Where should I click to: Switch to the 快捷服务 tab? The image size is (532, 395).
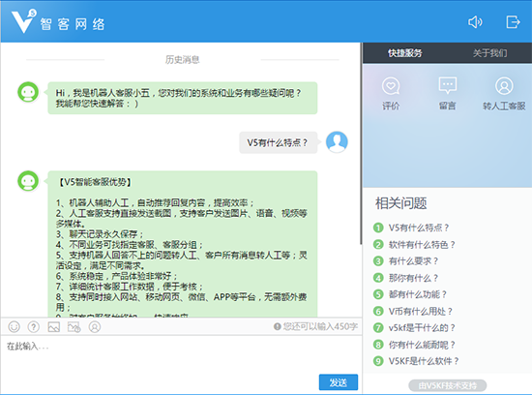coord(404,53)
